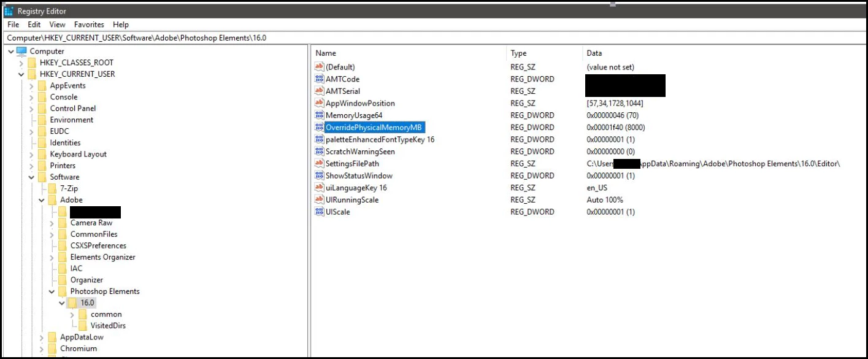The width and height of the screenshot is (868, 359).
Task: Click the DWORD icon beside ScratchWarningSeen
Action: (x=319, y=152)
